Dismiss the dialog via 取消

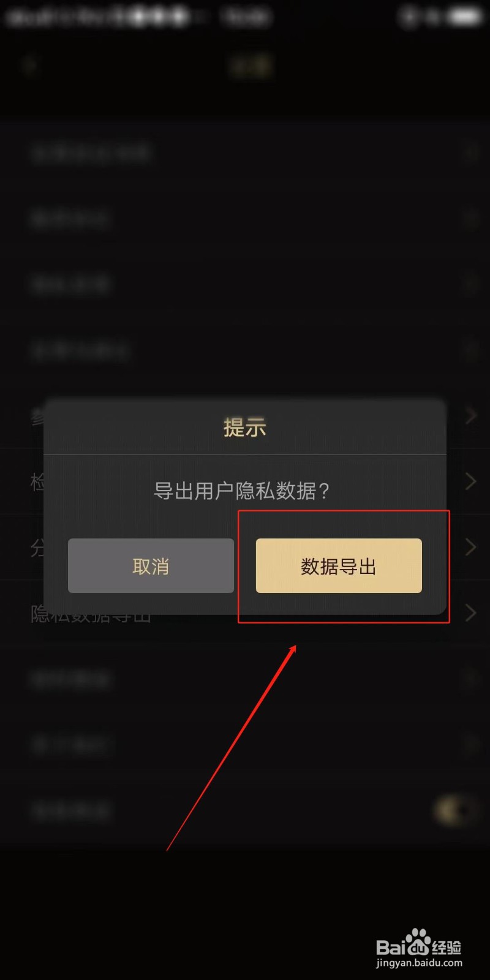click(x=151, y=565)
